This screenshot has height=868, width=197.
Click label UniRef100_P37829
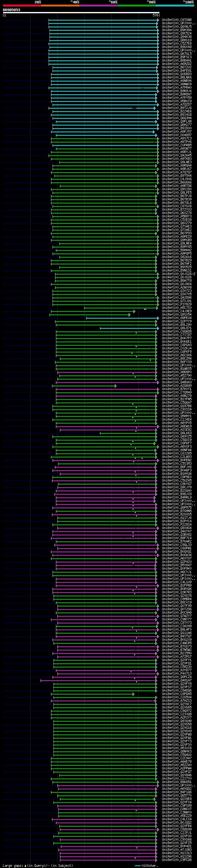pos(177,304)
